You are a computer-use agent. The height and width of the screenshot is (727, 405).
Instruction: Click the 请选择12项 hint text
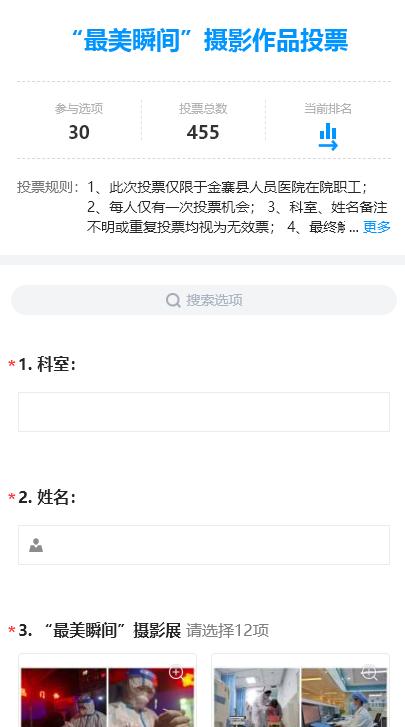click(227, 631)
